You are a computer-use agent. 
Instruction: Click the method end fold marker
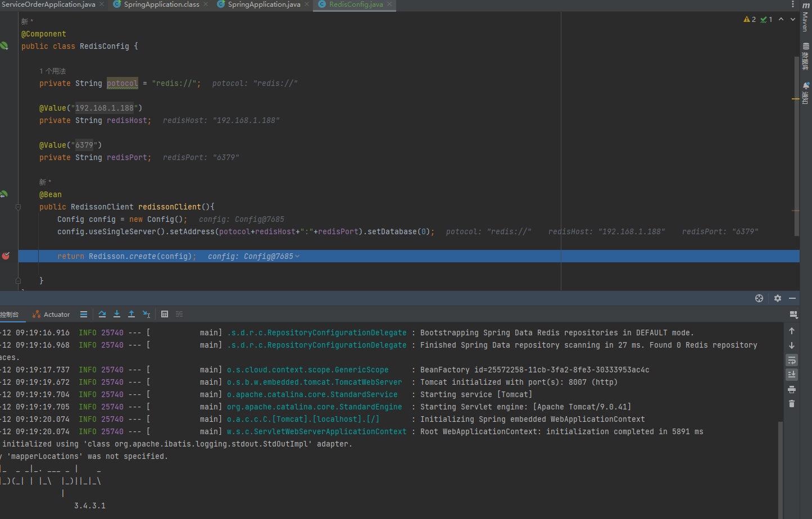tap(18, 281)
